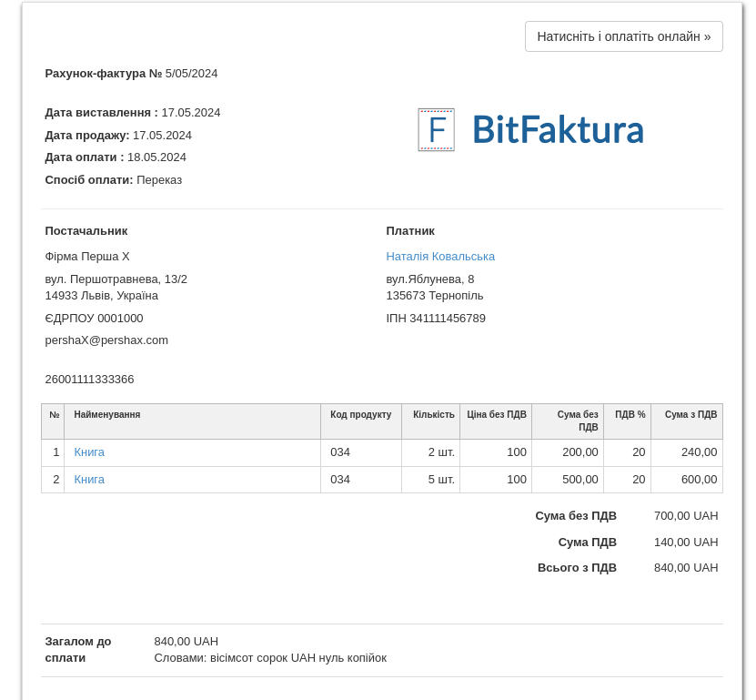This screenshot has width=756, height=700.
Task: Open the Книга link in row 2
Action: (x=89, y=480)
